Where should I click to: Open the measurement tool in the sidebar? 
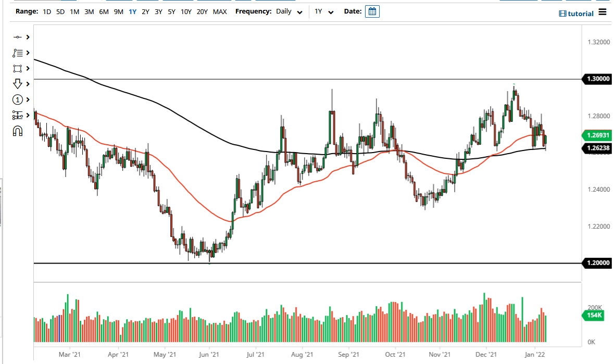17,115
